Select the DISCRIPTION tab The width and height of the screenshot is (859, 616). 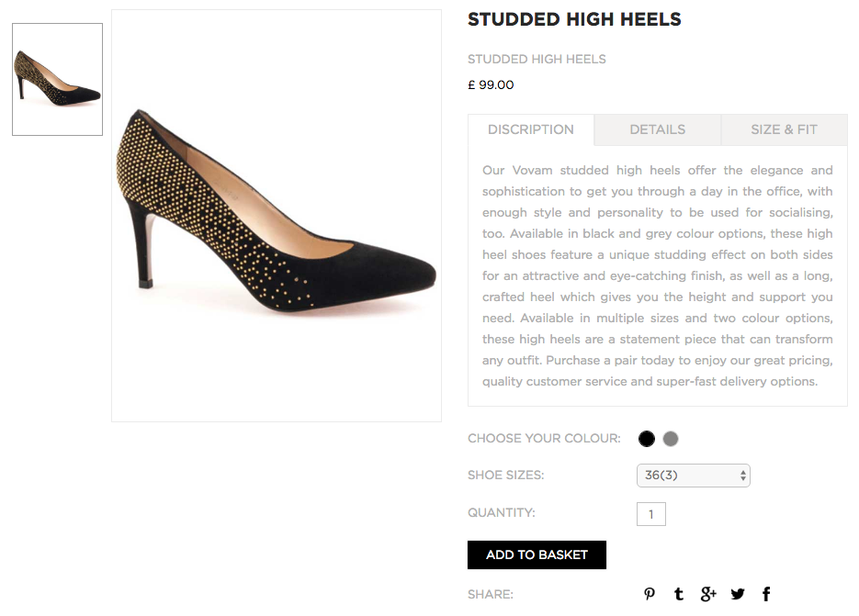(531, 129)
